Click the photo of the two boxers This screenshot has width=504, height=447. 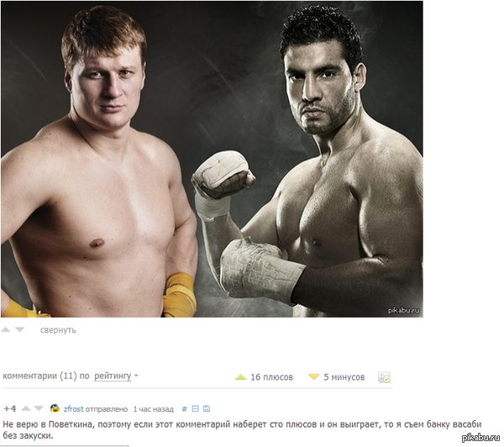click(212, 159)
